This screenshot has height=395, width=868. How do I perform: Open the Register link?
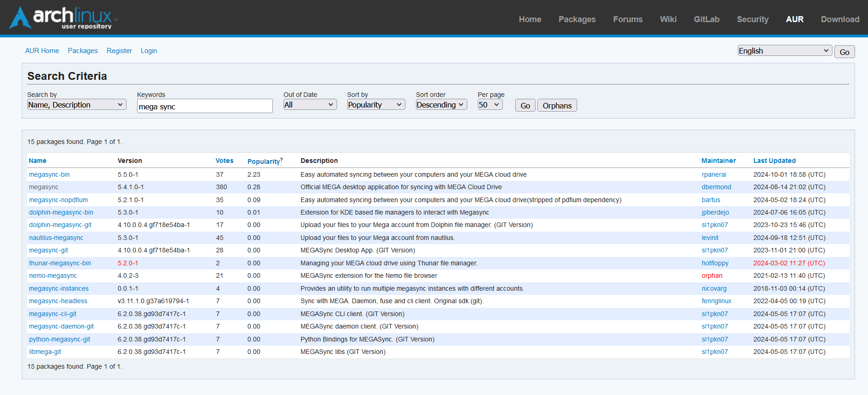tap(119, 51)
